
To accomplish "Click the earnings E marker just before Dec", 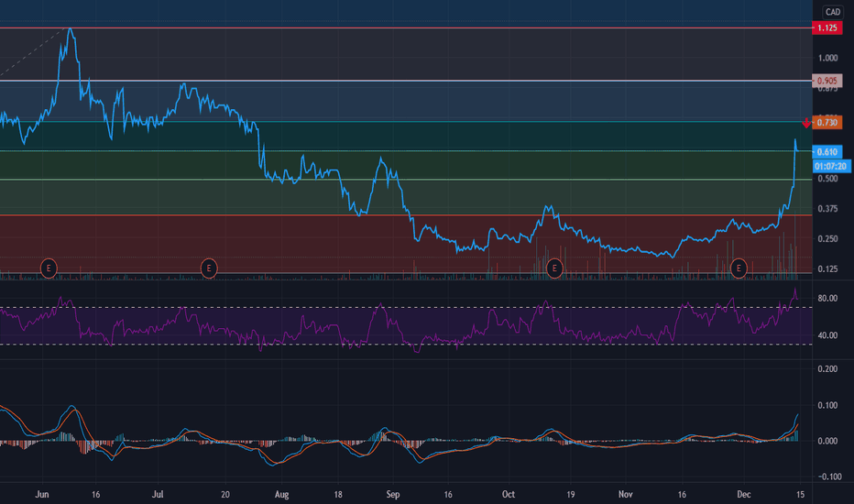I will click(x=739, y=268).
